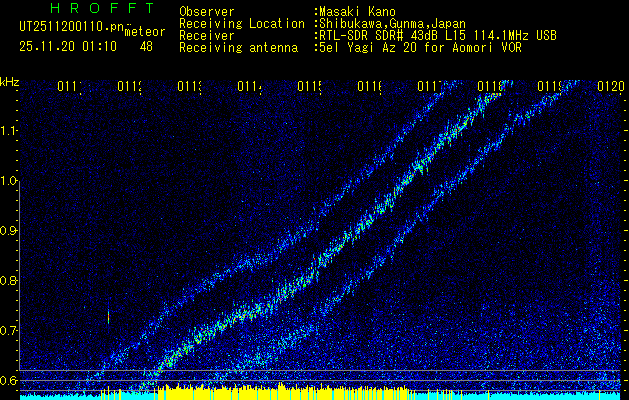
Task: Click the 0119 time marker
Action: pyautogui.click(x=549, y=86)
